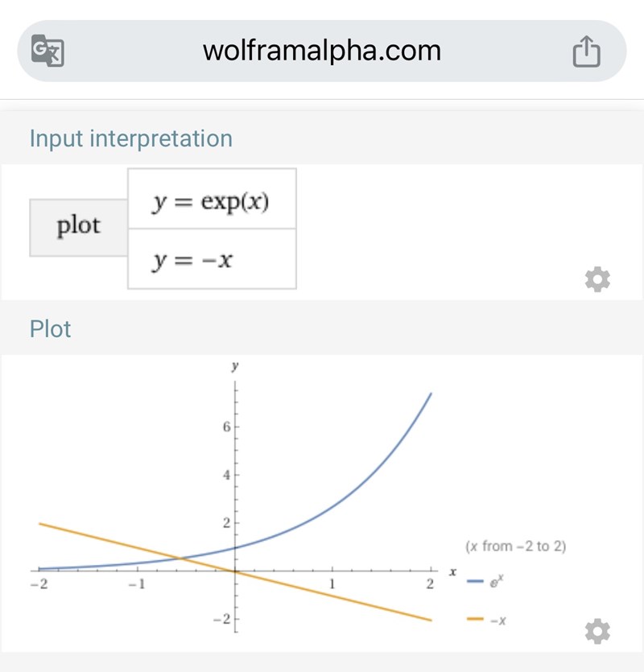Tap the "plot" cell in input interpretation
Viewport: 644px width, 672px height.
click(79, 226)
